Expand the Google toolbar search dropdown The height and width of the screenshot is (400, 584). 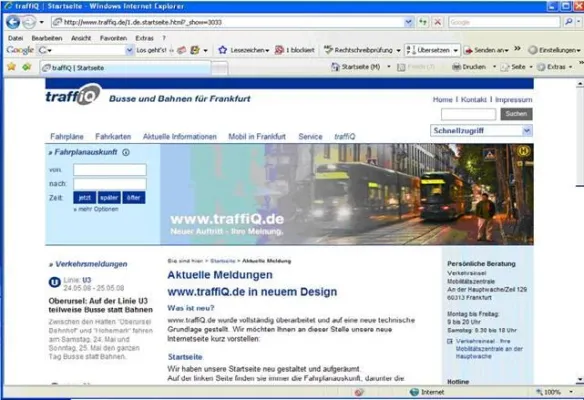pyautogui.click(x=129, y=50)
